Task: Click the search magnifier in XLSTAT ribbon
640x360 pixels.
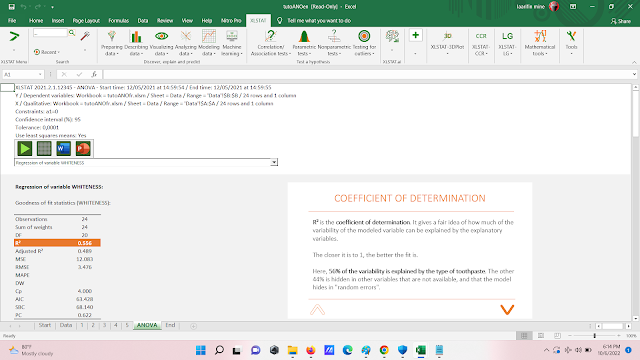Action: [72, 33]
